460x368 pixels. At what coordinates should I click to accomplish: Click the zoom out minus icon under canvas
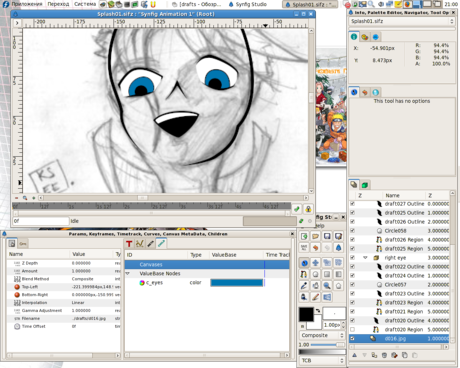16,198
